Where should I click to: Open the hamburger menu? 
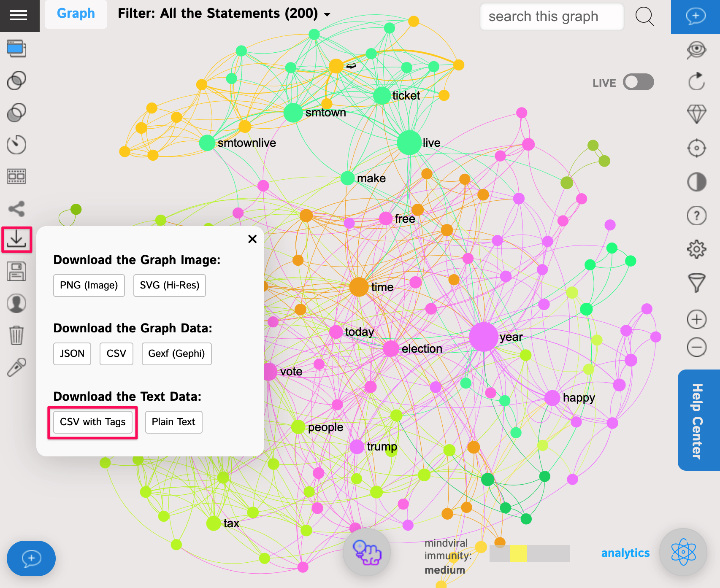coord(19,16)
